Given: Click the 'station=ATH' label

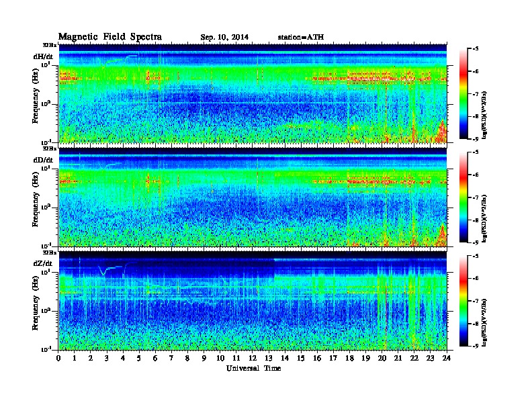Looking at the screenshot, I should tap(301, 37).
